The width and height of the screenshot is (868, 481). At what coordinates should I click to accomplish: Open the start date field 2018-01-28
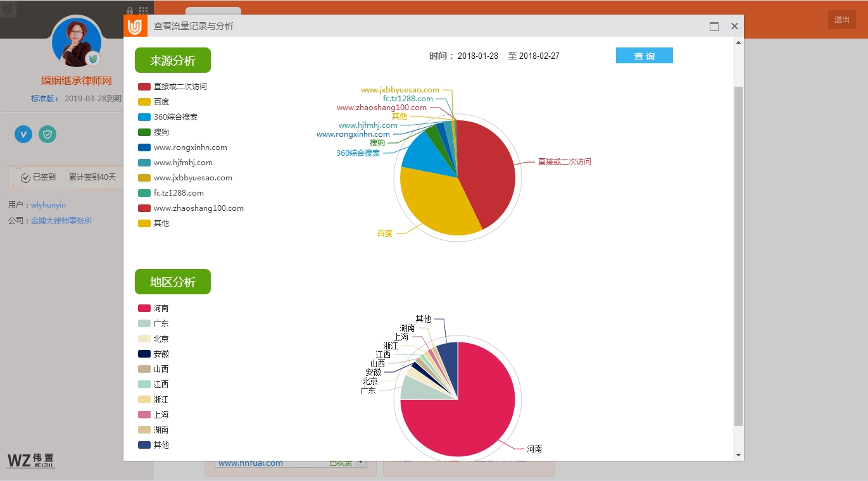[477, 56]
